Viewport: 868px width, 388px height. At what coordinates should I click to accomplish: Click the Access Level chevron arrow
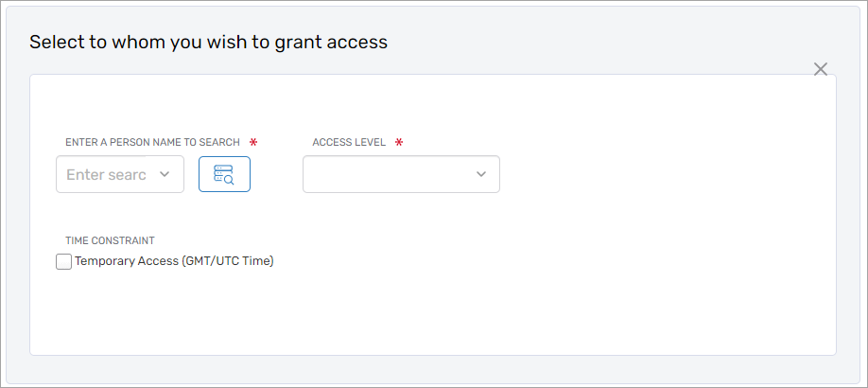[481, 174]
